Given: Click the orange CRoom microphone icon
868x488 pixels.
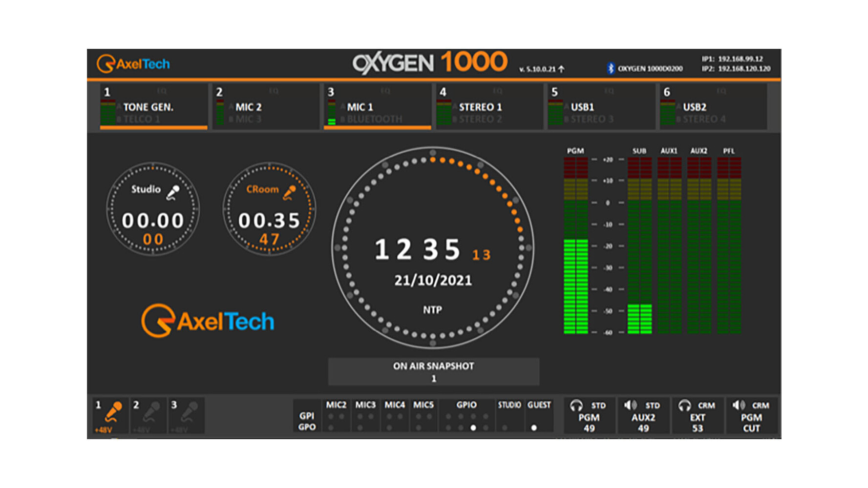Looking at the screenshot, I should (x=290, y=192).
